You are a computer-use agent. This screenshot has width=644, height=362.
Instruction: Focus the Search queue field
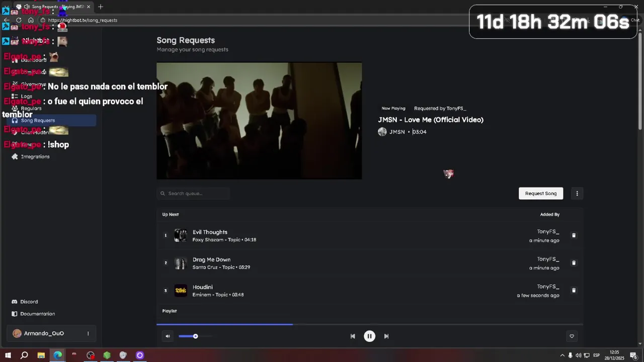pos(193,194)
